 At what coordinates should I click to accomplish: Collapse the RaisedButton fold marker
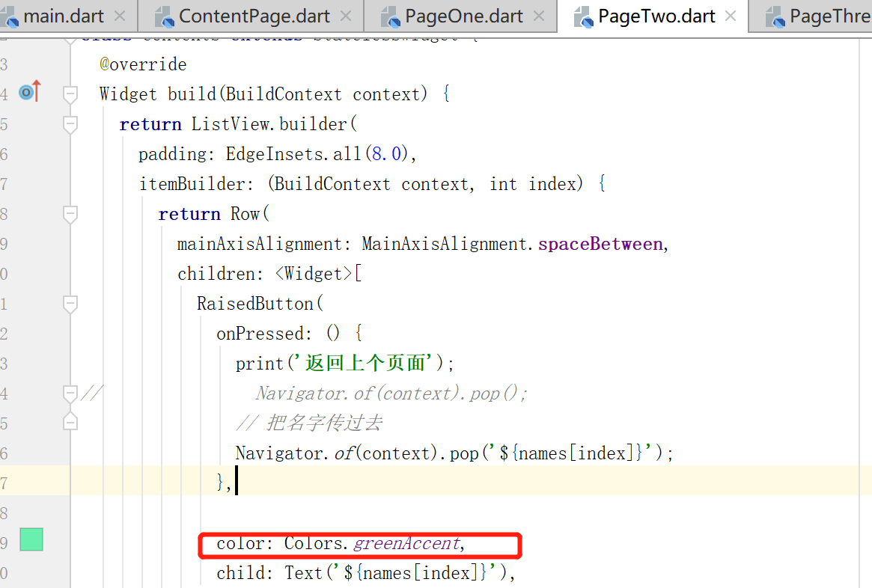(70, 304)
